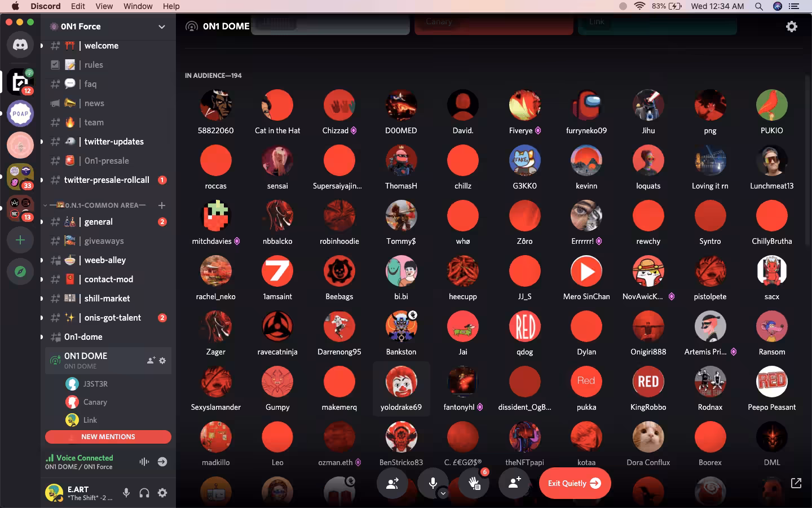Viewport: 812px width, 508px height.
Task: Pop out stage window icon
Action: pyautogui.click(x=796, y=483)
